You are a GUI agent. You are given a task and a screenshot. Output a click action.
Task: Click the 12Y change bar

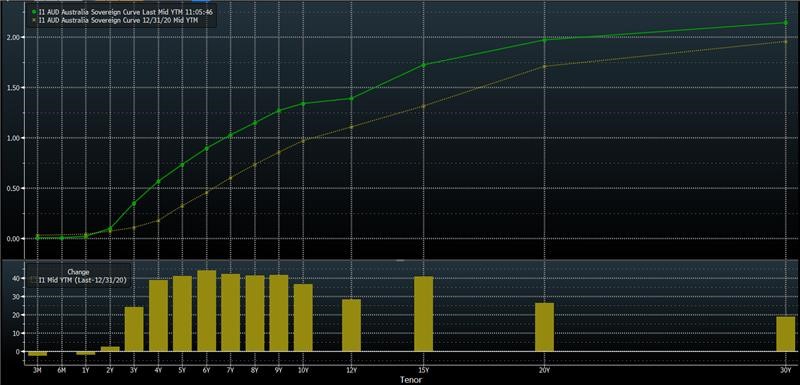[x=351, y=325]
